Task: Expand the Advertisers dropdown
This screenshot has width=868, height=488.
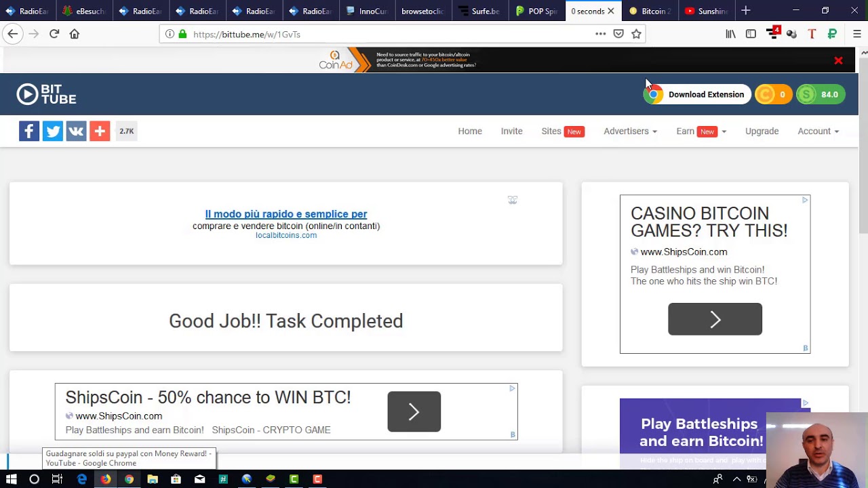Action: pyautogui.click(x=630, y=131)
